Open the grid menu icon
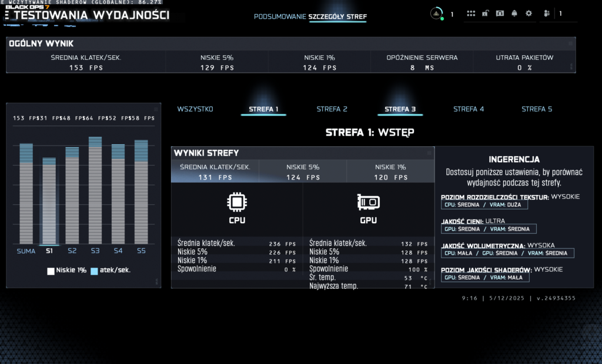The width and height of the screenshot is (602, 364). point(470,14)
